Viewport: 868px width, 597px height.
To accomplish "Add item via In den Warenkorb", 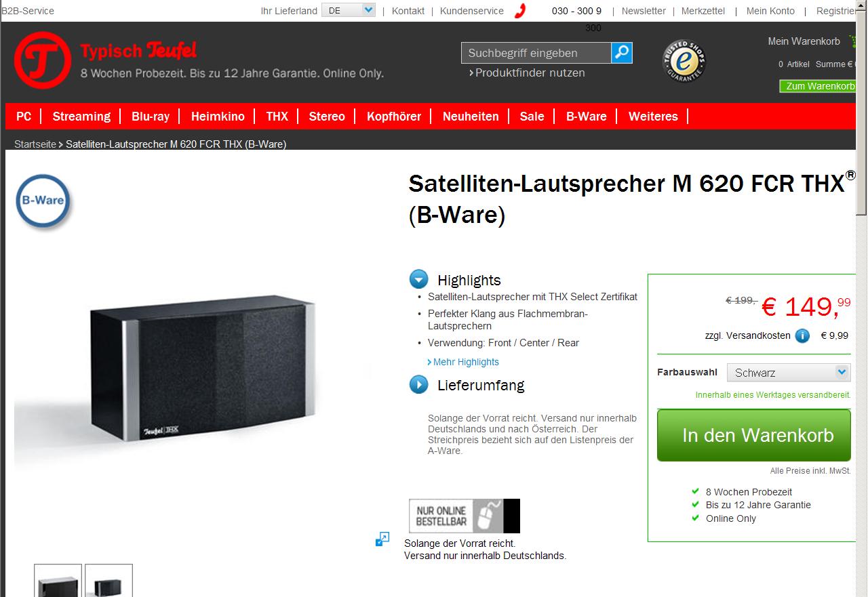I will 754,435.
